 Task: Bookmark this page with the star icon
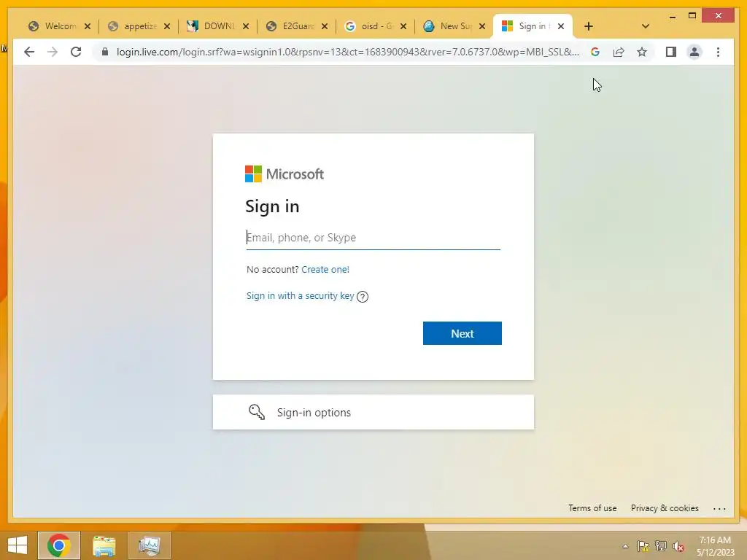[642, 52]
